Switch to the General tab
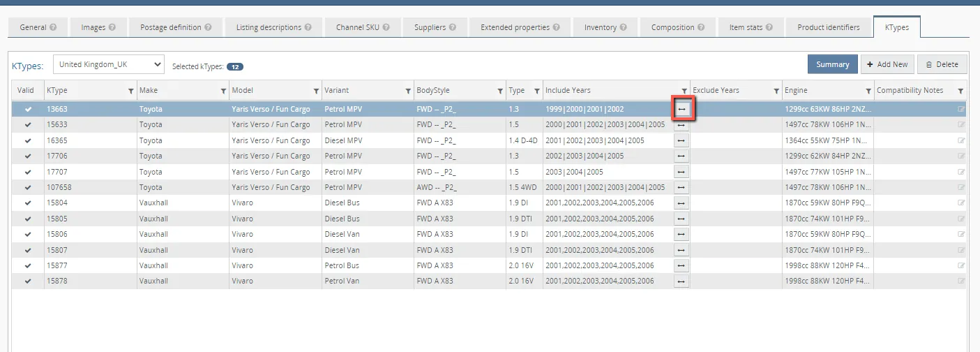The height and width of the screenshot is (352, 980). pyautogui.click(x=38, y=27)
